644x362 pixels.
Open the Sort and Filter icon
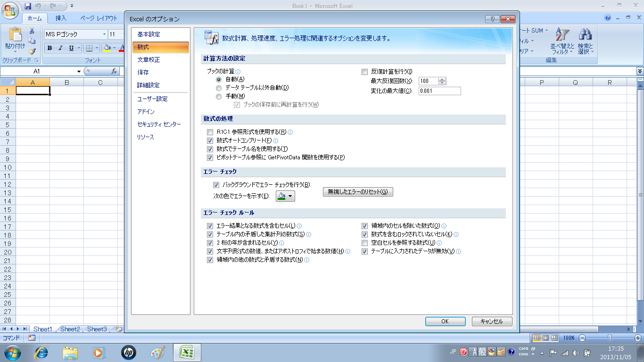[562, 35]
